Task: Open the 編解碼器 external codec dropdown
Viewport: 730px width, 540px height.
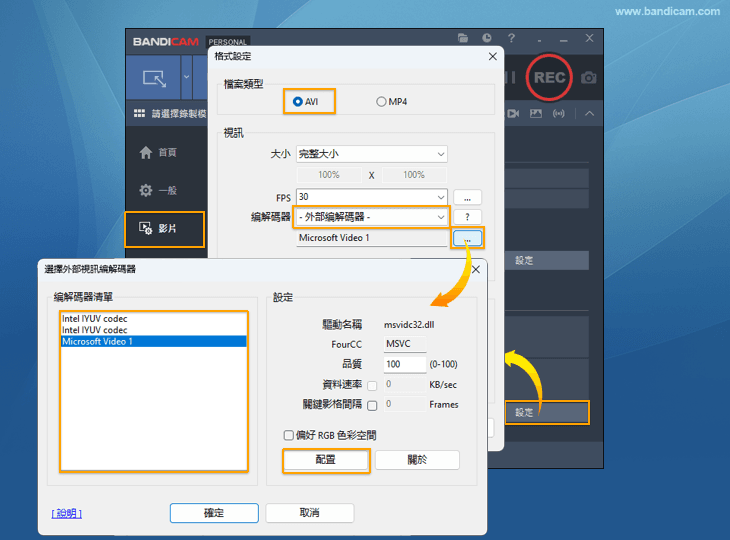Action: (x=372, y=217)
